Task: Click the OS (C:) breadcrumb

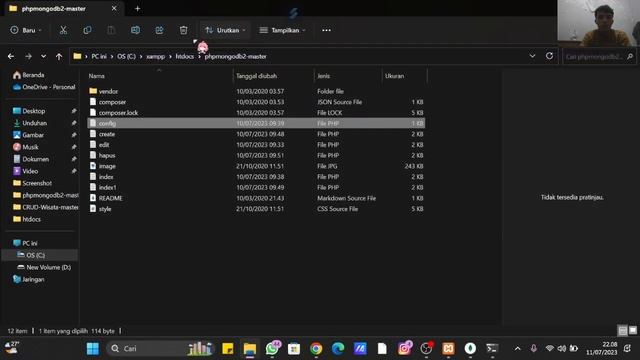Action: click(127, 56)
